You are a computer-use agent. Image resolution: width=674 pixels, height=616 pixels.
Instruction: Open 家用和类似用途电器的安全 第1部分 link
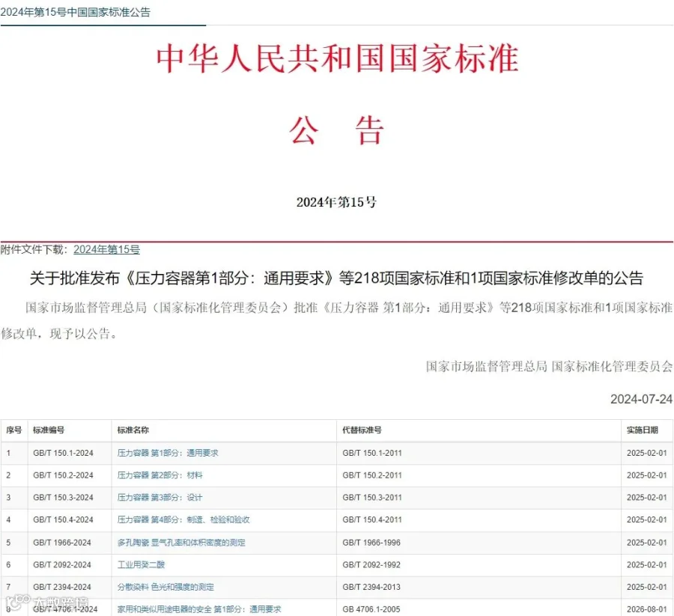(x=199, y=609)
